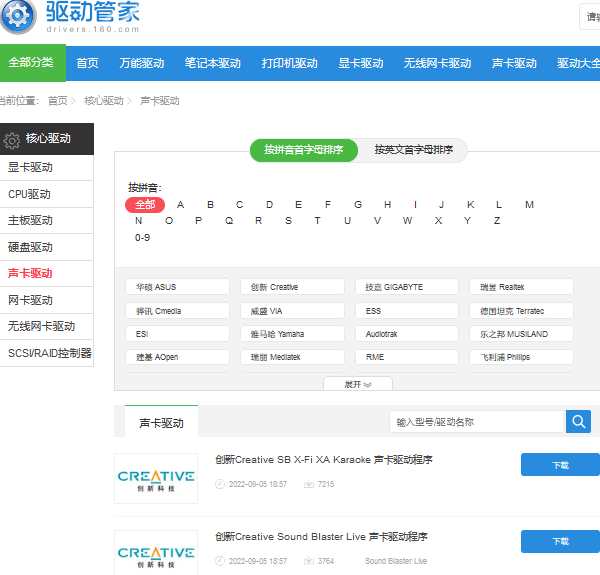Select the 瑞丽 Mediatek brand
This screenshot has width=600, height=575.
(292, 357)
